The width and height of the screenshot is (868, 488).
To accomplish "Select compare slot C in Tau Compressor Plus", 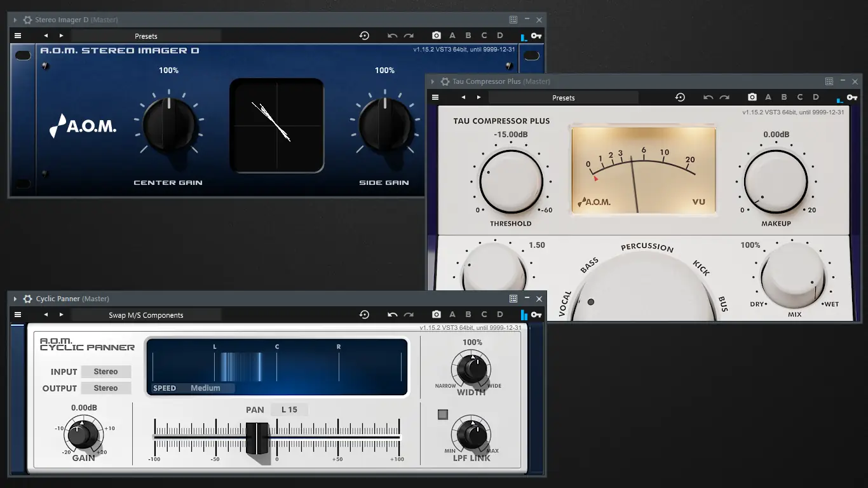I will [800, 97].
